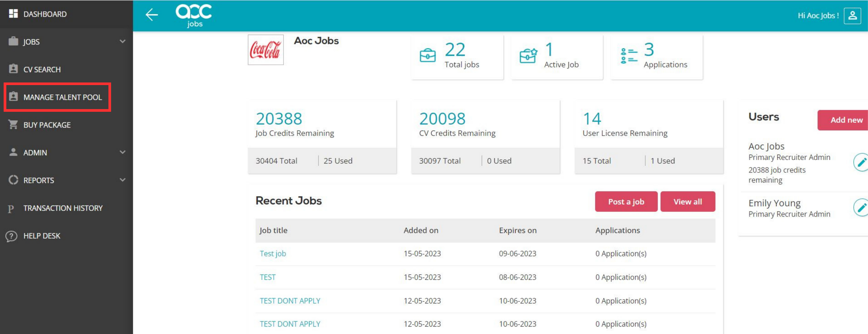The image size is (868, 334).
Task: Click the Coca-Cola company logo
Action: (266, 50)
